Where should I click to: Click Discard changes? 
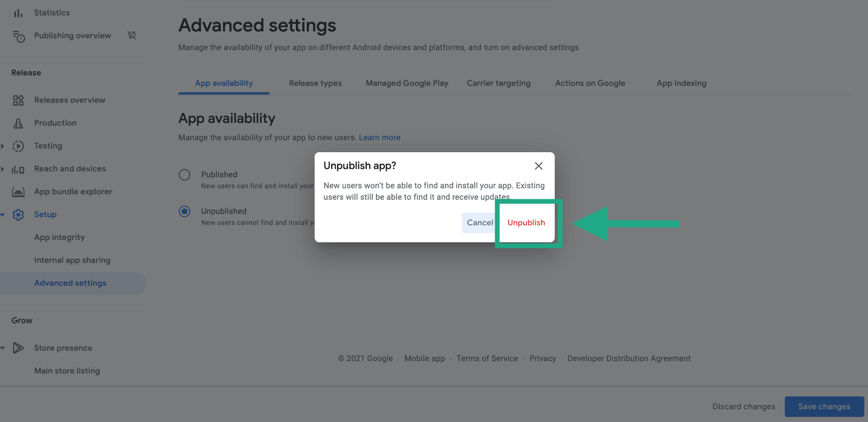[x=743, y=407]
